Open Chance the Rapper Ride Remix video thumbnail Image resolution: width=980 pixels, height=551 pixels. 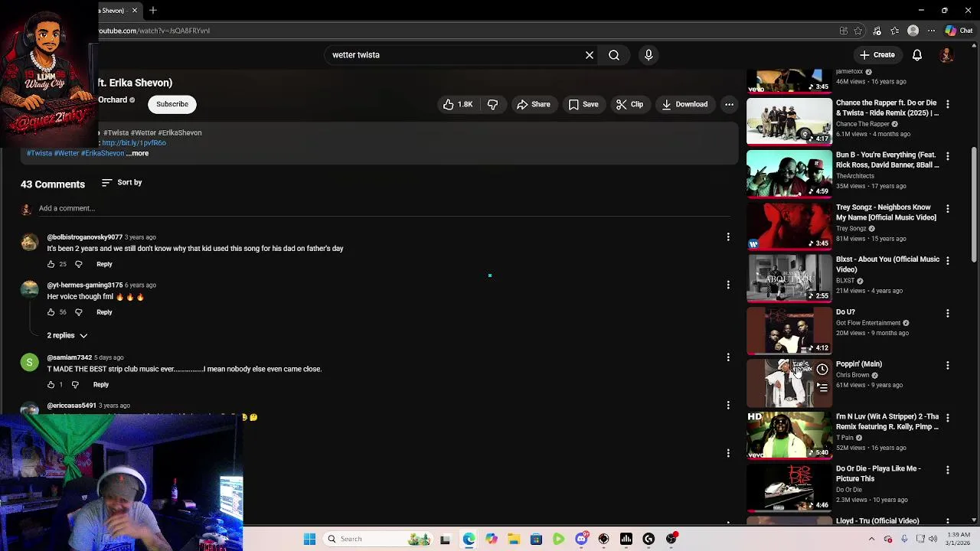(789, 121)
